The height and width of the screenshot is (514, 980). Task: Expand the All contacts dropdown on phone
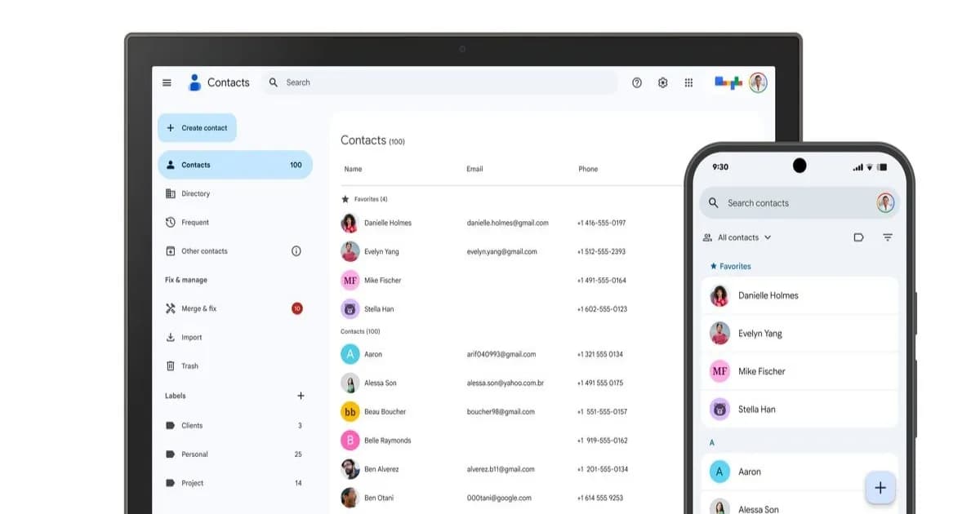click(737, 237)
